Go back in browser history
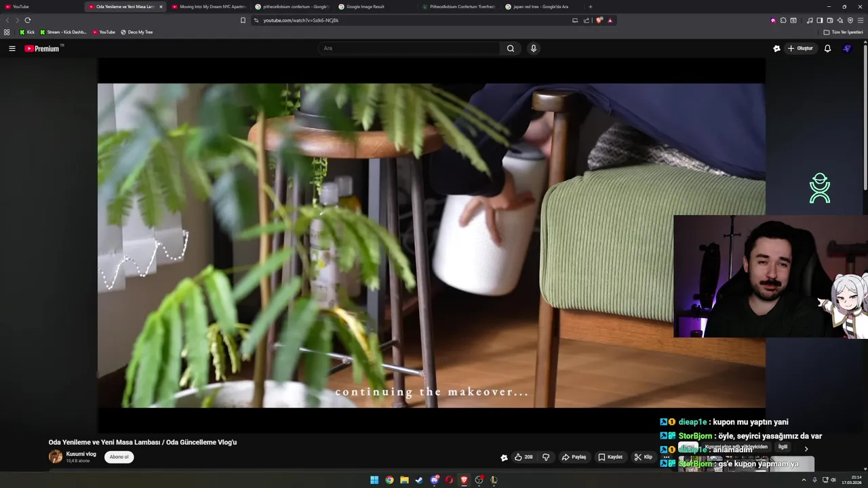868x488 pixels. [x=7, y=20]
